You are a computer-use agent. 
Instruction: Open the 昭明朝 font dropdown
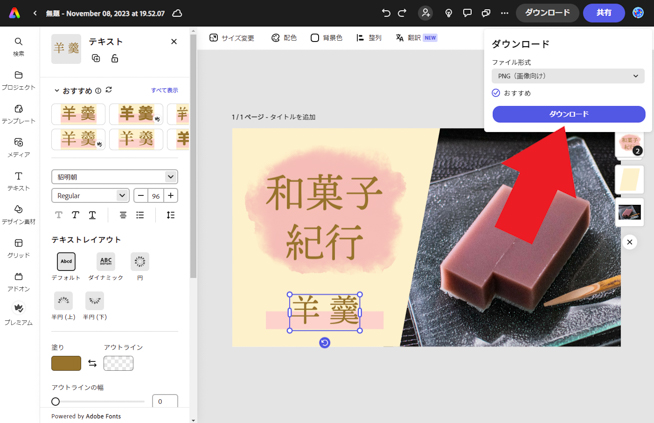114,177
